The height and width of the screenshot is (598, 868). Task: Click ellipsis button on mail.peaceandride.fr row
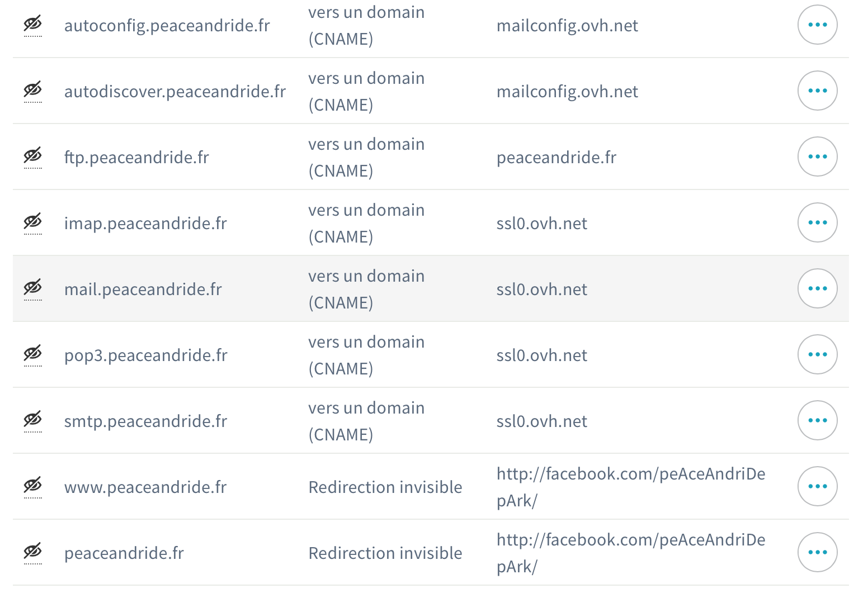tap(817, 288)
